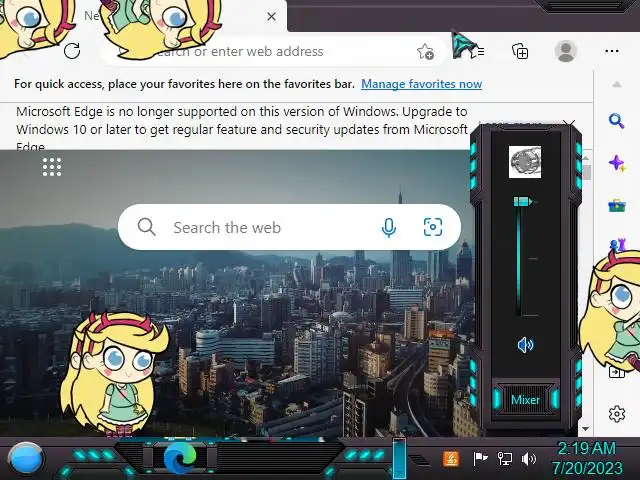
Task: Open visual search camera icon
Action: pos(433,227)
